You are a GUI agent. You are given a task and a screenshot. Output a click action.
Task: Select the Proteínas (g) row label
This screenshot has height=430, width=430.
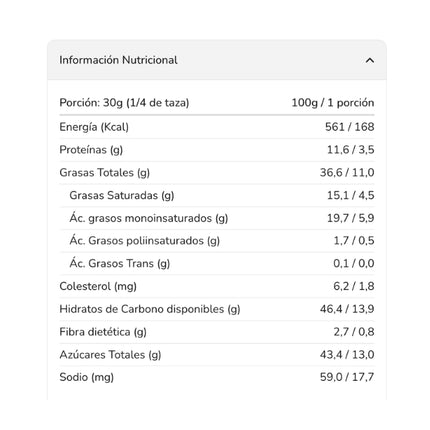[x=91, y=150]
